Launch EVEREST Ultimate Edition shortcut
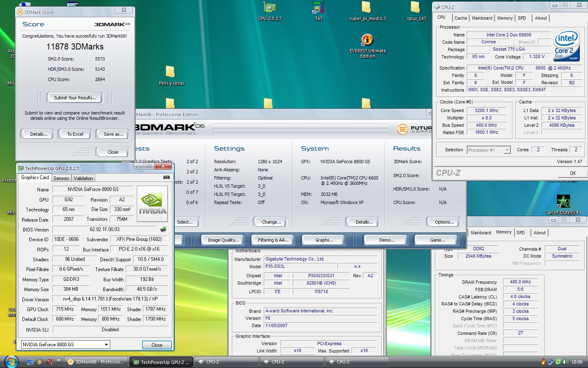The width and height of the screenshot is (588, 368). coord(367,46)
